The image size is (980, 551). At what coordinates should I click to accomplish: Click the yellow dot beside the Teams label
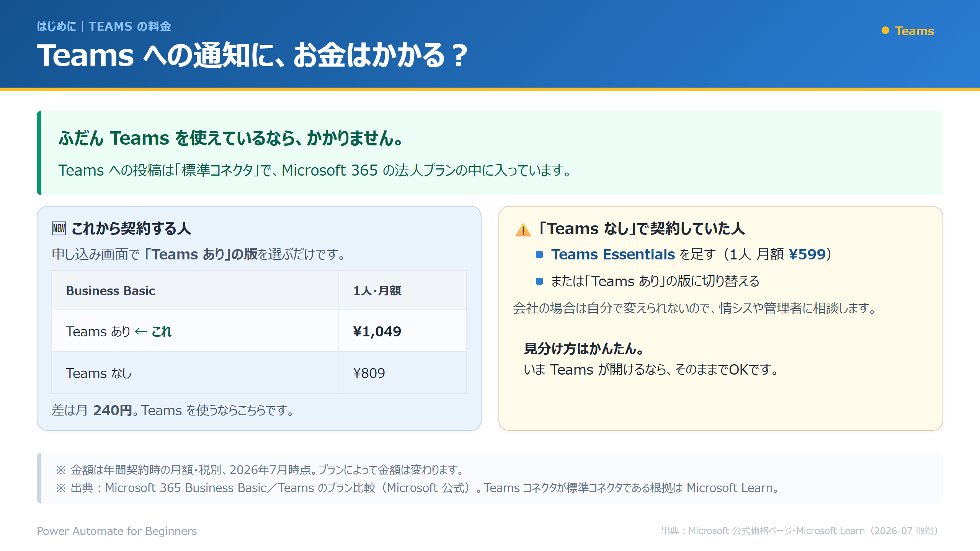pos(885,31)
